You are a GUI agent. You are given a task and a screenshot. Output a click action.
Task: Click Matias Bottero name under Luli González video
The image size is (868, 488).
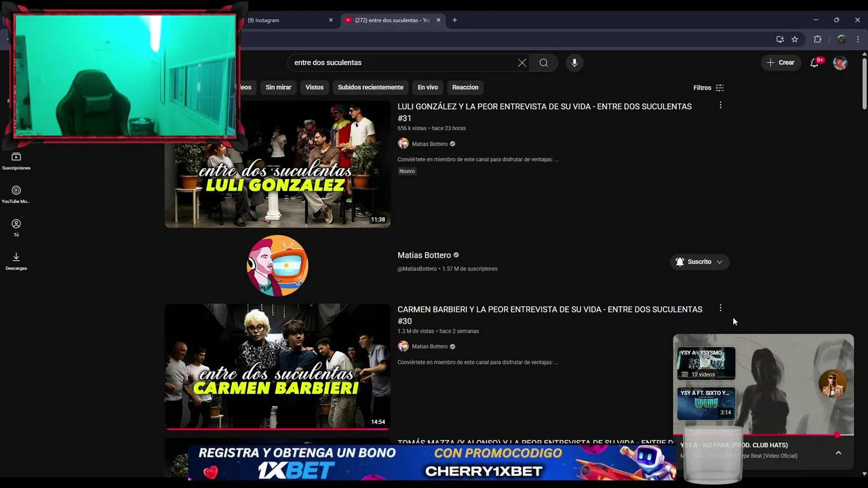(429, 144)
